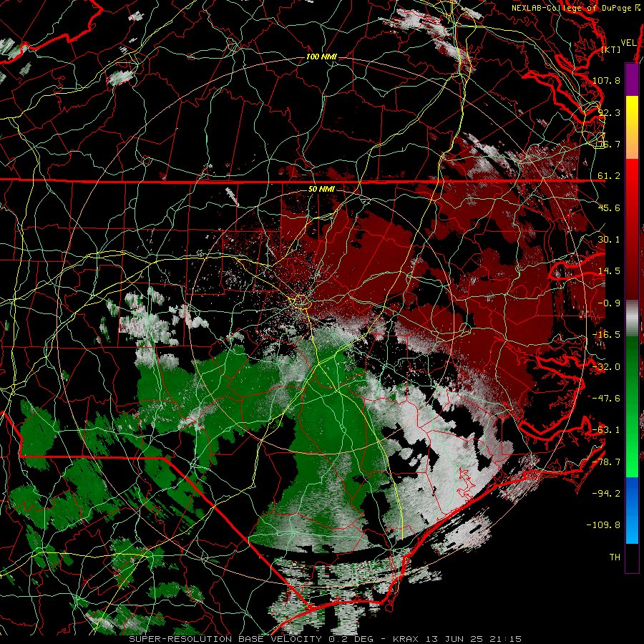The width and height of the screenshot is (644, 644).
Task: Click the 45.6 value on velocity scale
Action: coord(609,208)
